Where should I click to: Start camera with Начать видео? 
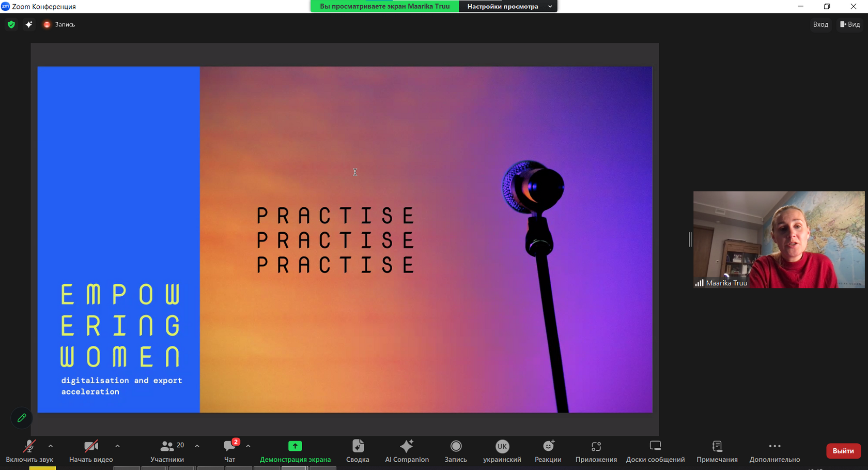click(91, 451)
